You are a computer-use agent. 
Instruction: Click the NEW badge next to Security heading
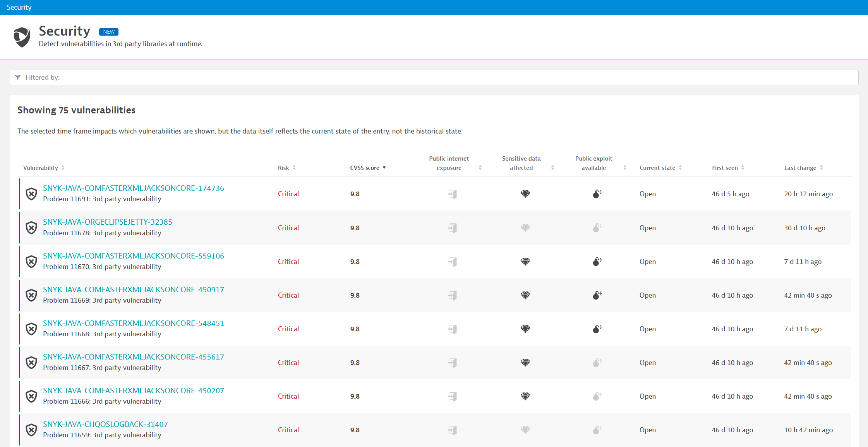(108, 32)
